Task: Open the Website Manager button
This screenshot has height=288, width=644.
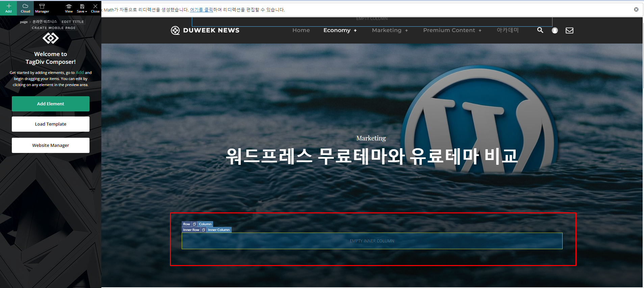Action: [x=51, y=145]
